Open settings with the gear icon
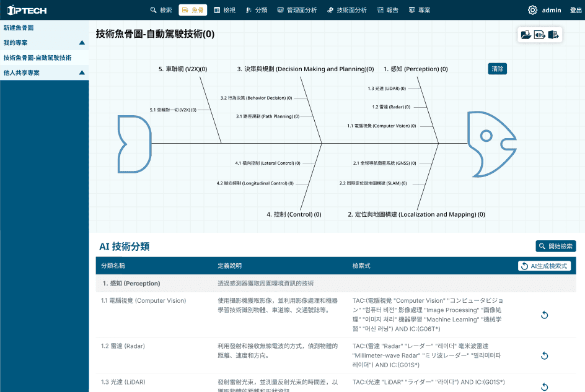This screenshot has height=392, width=585. point(532,10)
